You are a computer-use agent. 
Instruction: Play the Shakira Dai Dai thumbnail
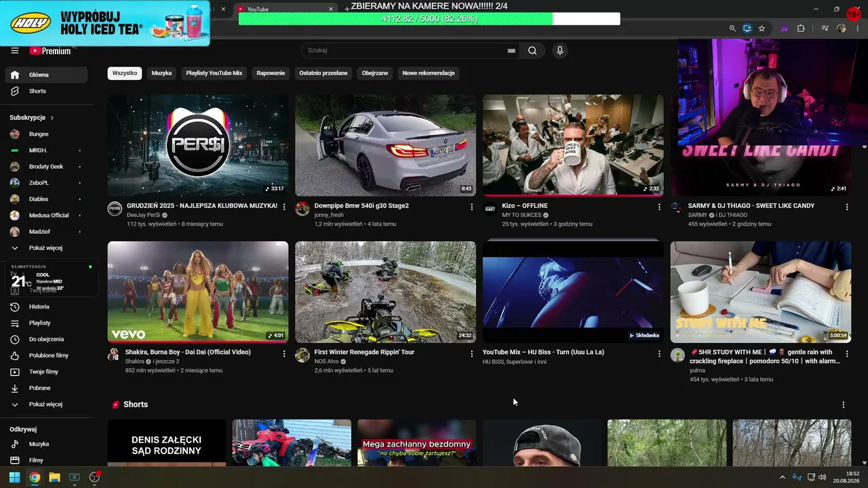198,292
